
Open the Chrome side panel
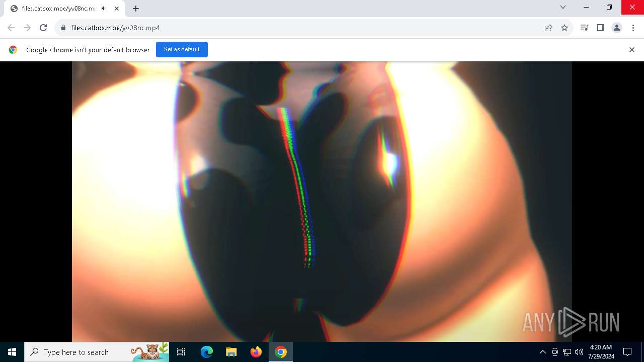click(600, 28)
